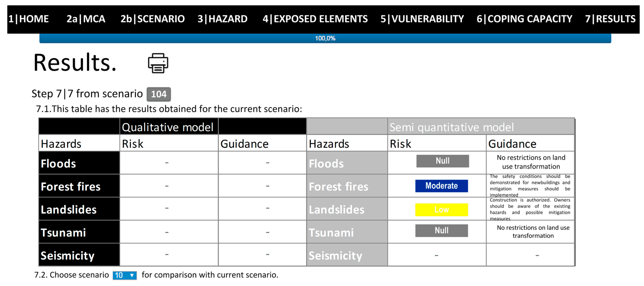Click the Forest fires guidance text

(x=530, y=186)
